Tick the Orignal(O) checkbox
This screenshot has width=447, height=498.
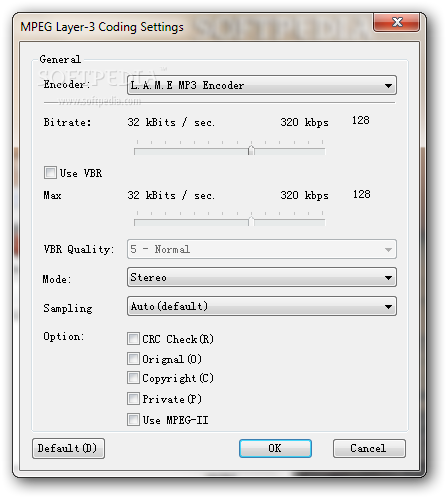tap(133, 359)
